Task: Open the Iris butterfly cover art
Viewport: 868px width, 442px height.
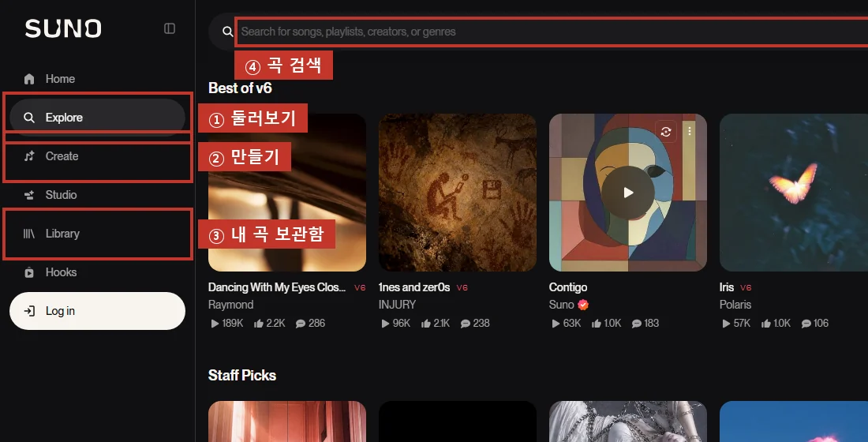Action: click(794, 193)
